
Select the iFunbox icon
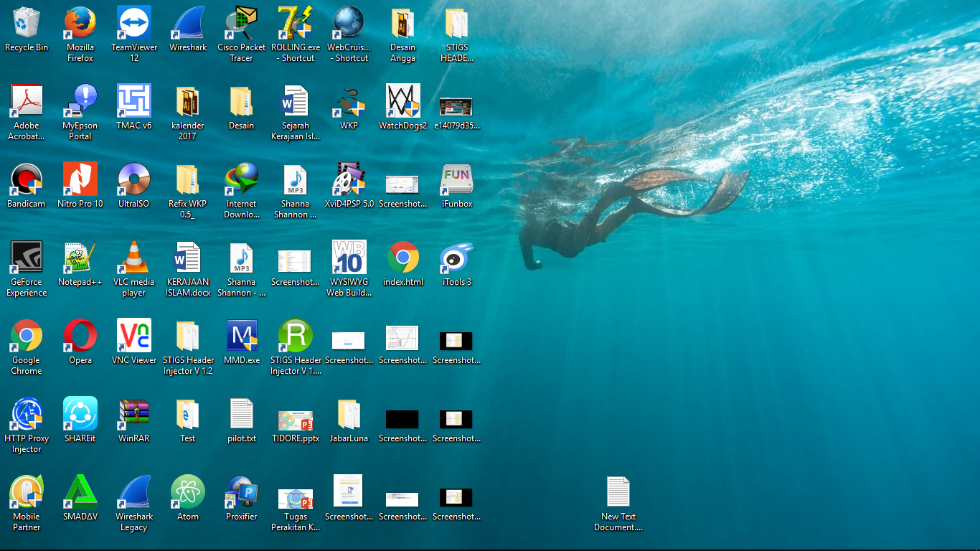pos(456,179)
